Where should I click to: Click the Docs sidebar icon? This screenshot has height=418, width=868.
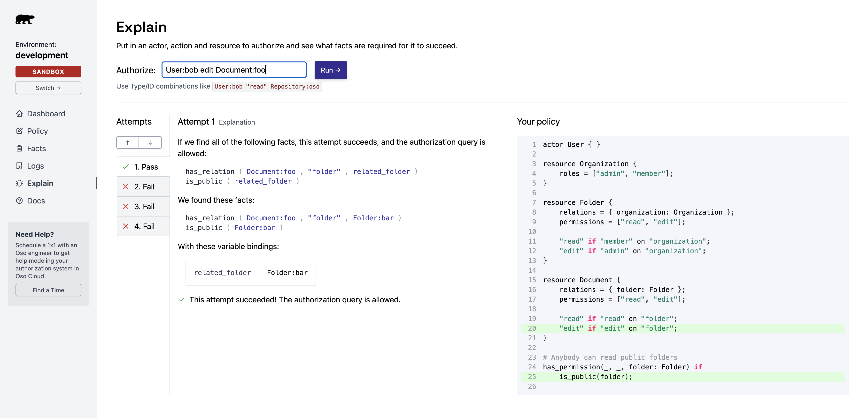19,200
